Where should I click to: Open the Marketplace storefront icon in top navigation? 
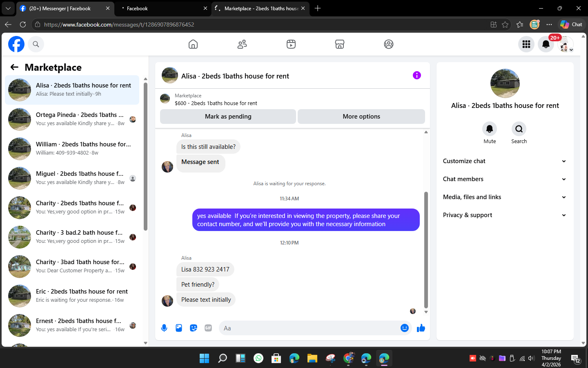point(340,44)
